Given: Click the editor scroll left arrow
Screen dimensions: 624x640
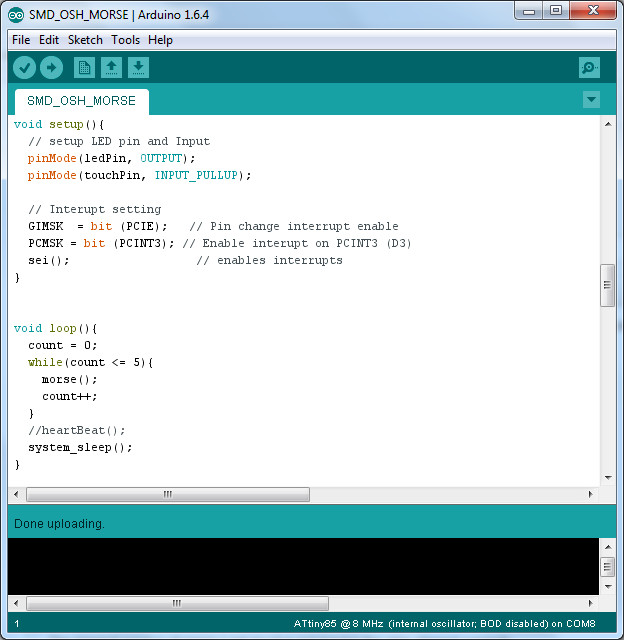Looking at the screenshot, I should 16,494.
